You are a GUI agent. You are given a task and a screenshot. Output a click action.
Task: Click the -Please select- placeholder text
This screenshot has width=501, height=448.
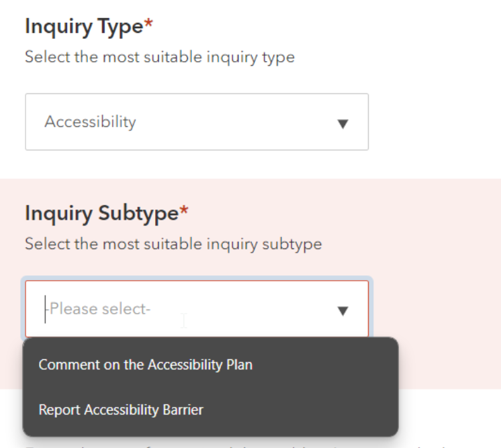pyautogui.click(x=98, y=309)
